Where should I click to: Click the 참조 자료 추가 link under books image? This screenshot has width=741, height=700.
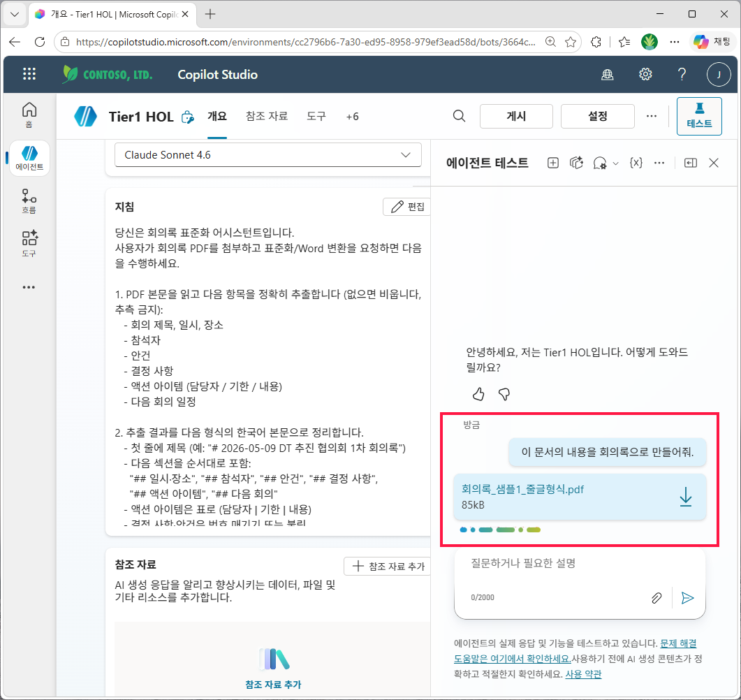(273, 684)
